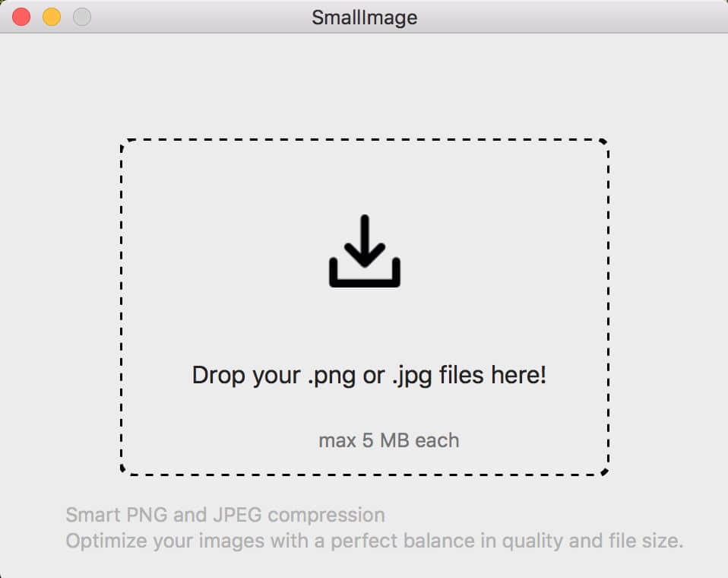Click the "max 5 MB each" size label
This screenshot has width=728, height=578.
(x=389, y=440)
